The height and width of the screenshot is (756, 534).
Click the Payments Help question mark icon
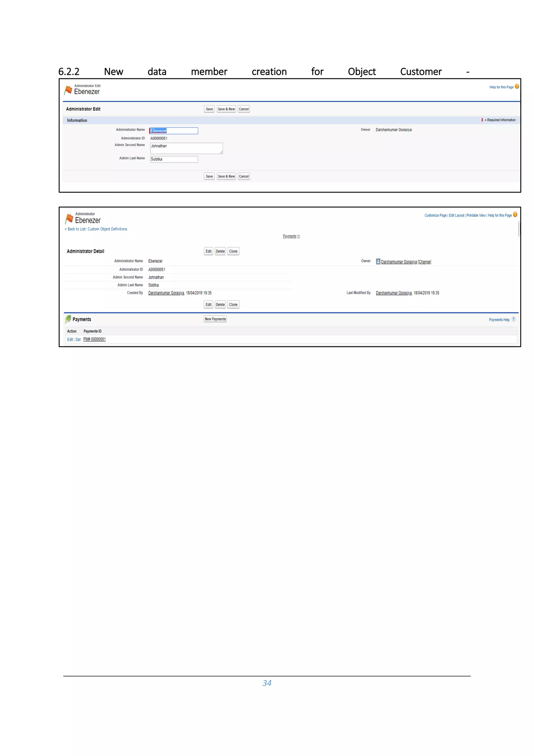pos(513,319)
